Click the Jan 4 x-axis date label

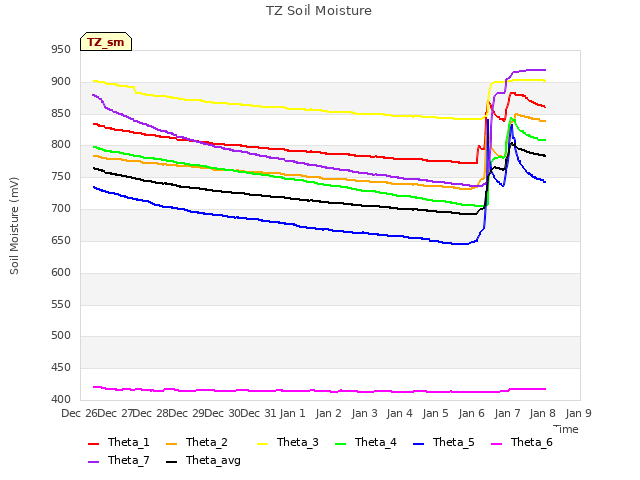(400, 413)
